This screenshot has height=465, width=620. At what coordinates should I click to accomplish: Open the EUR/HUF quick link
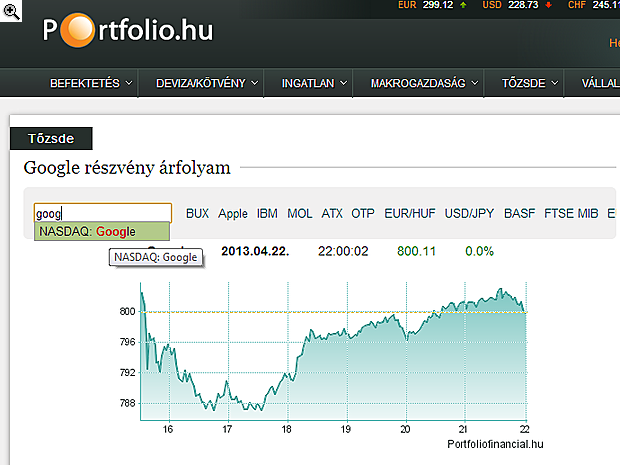(x=410, y=214)
